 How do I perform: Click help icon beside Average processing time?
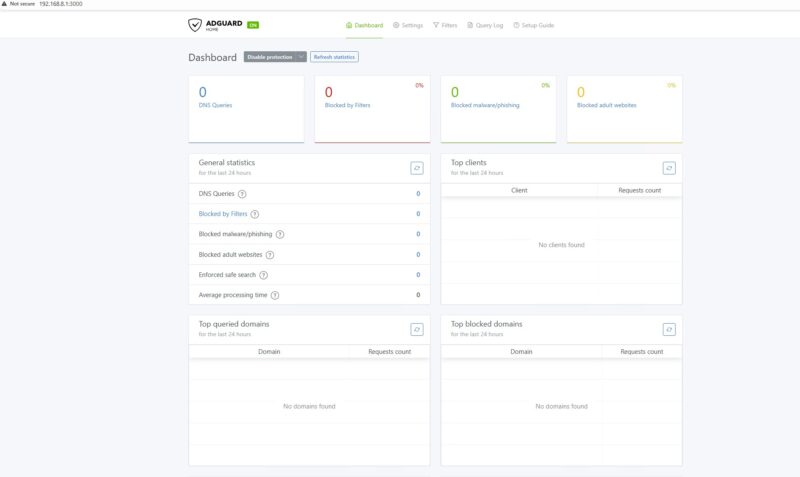pyautogui.click(x=275, y=295)
